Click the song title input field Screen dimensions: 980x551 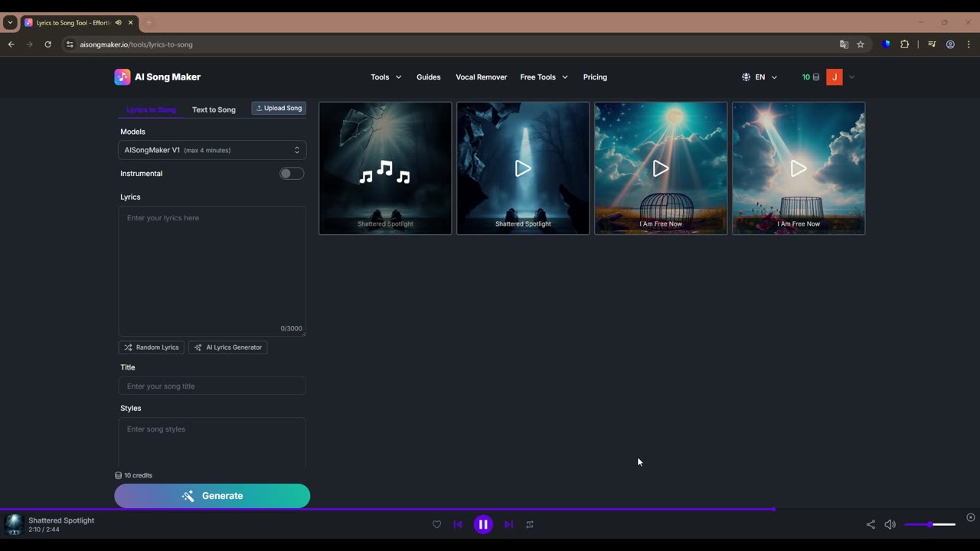[212, 386]
